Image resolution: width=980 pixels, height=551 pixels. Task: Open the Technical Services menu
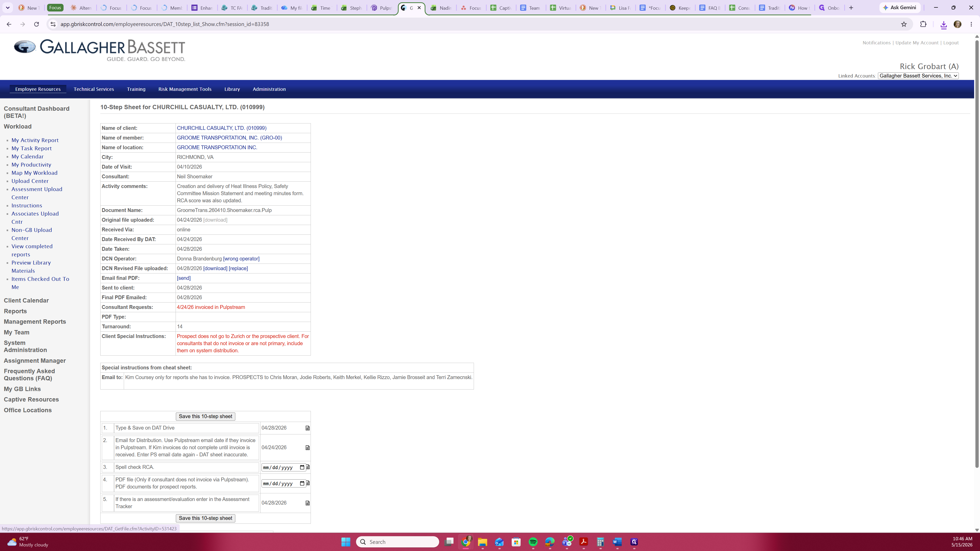click(x=94, y=89)
